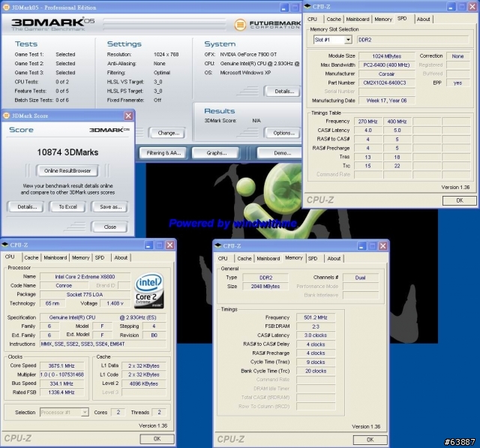
Task: Click OK in CPU-Z Memory window
Action: 370,440
